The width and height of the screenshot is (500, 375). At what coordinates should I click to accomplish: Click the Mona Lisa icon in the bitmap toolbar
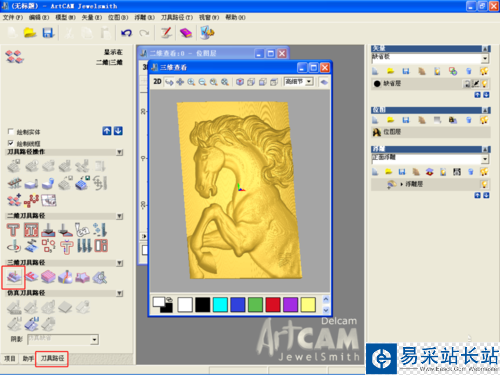point(453,120)
